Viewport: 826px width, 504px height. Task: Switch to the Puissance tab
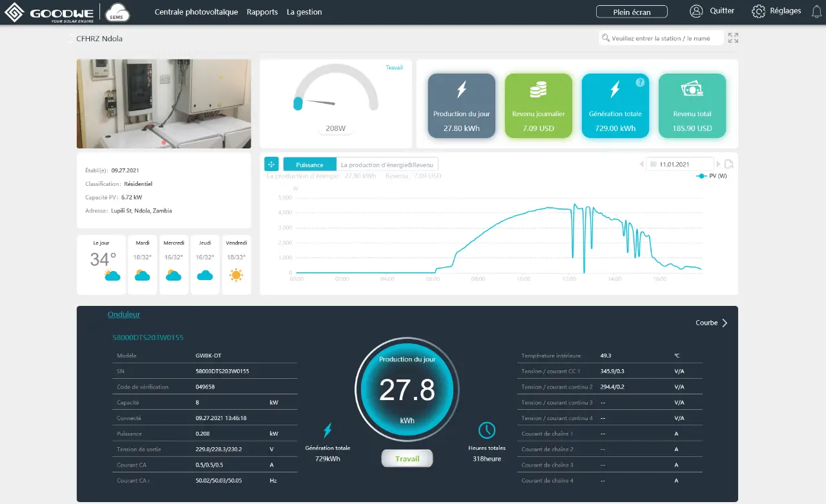(x=309, y=164)
